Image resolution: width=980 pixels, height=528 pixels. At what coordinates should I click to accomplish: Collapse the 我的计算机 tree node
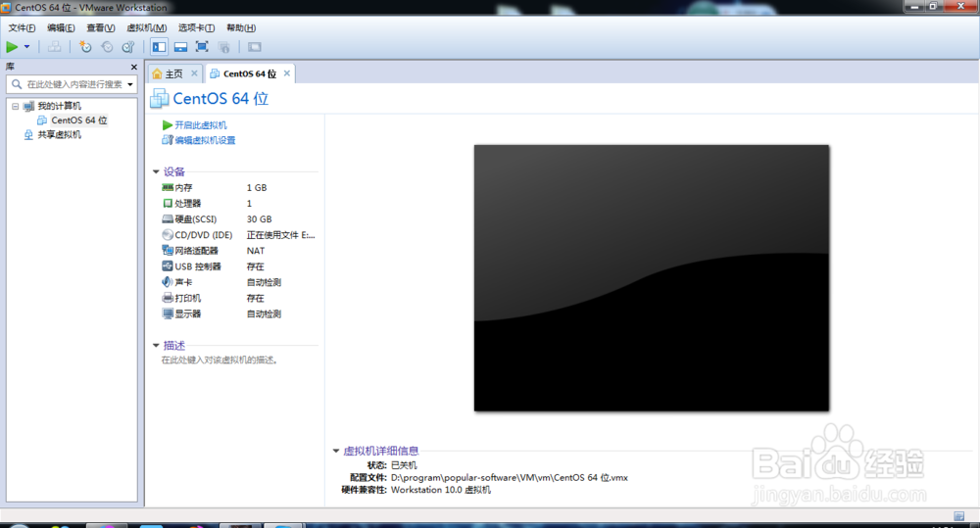(x=15, y=106)
